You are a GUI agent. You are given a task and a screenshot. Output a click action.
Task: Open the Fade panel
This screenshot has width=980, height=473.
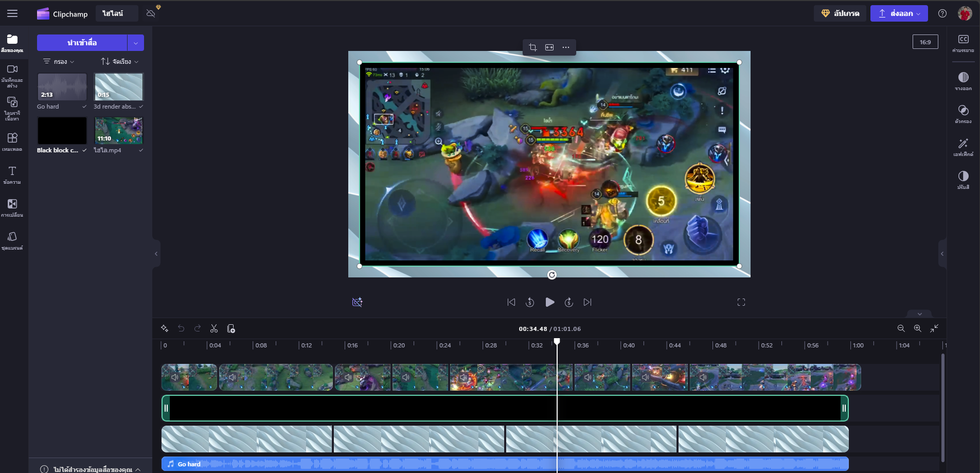pyautogui.click(x=963, y=81)
